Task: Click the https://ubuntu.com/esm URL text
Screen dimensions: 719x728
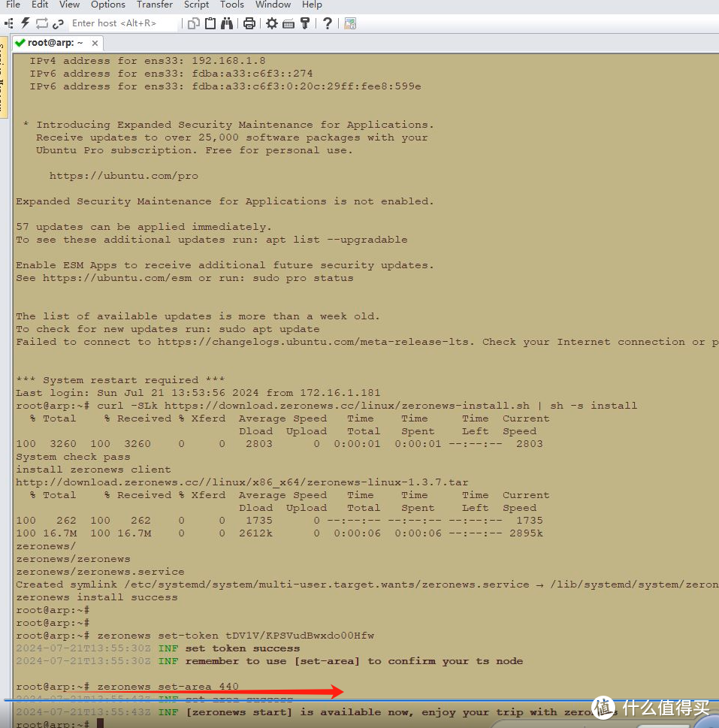Action: 117,278
